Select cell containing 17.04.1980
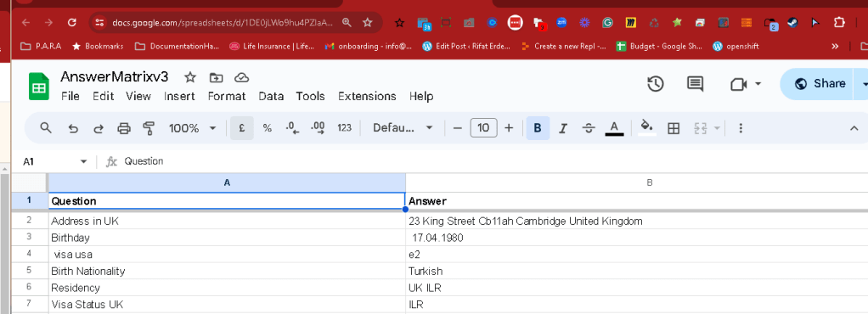868x314 pixels. pos(637,238)
